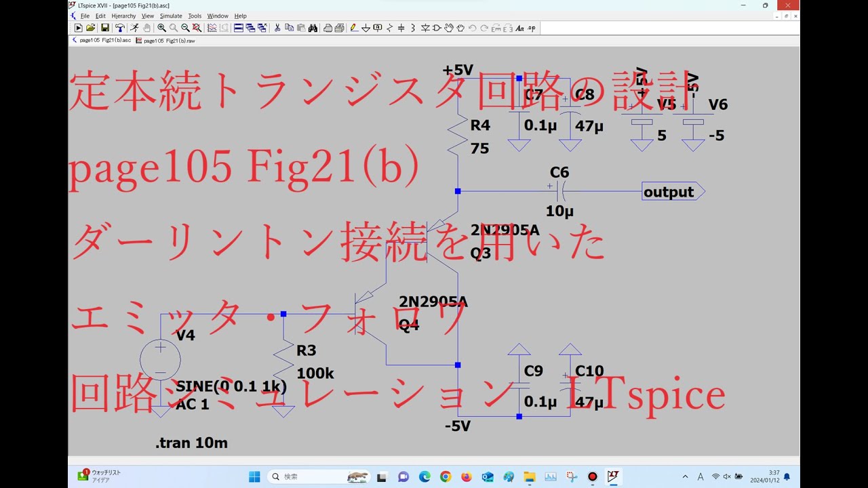868x488 pixels.
Task: Open the Component gate icon
Action: (x=437, y=28)
